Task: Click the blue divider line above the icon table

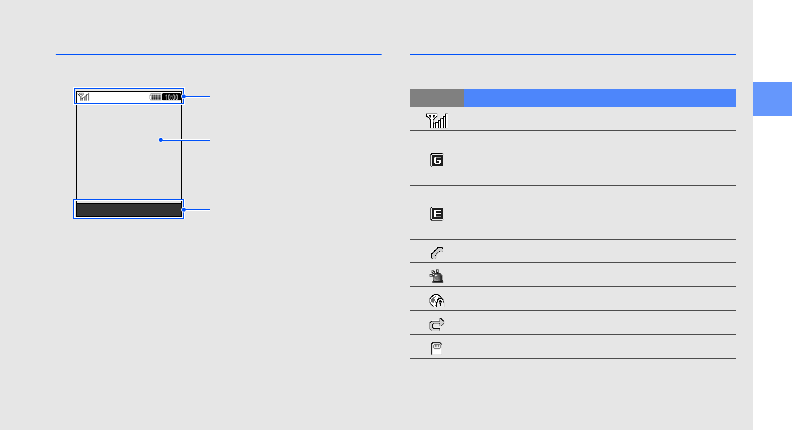Action: (x=573, y=54)
